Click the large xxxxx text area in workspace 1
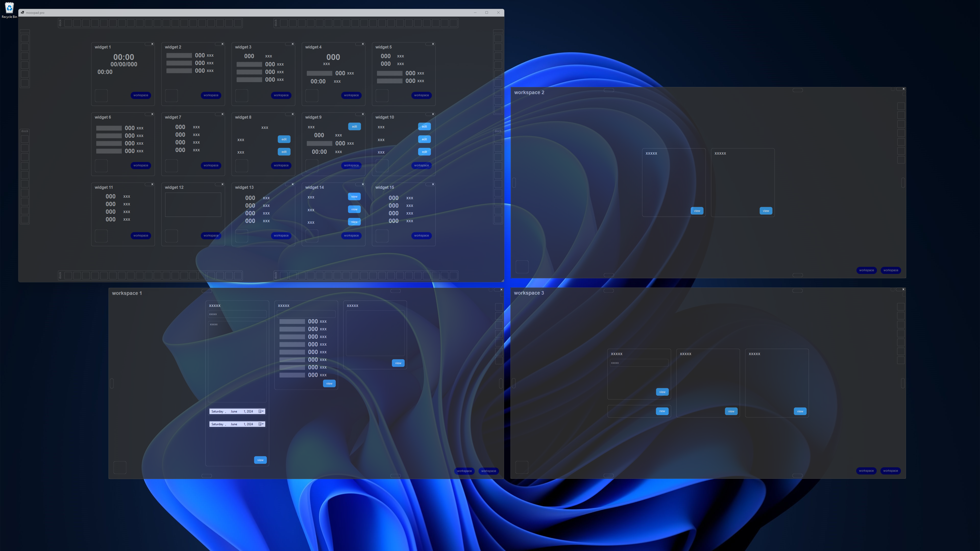This screenshot has width=980, height=551. 237,362
